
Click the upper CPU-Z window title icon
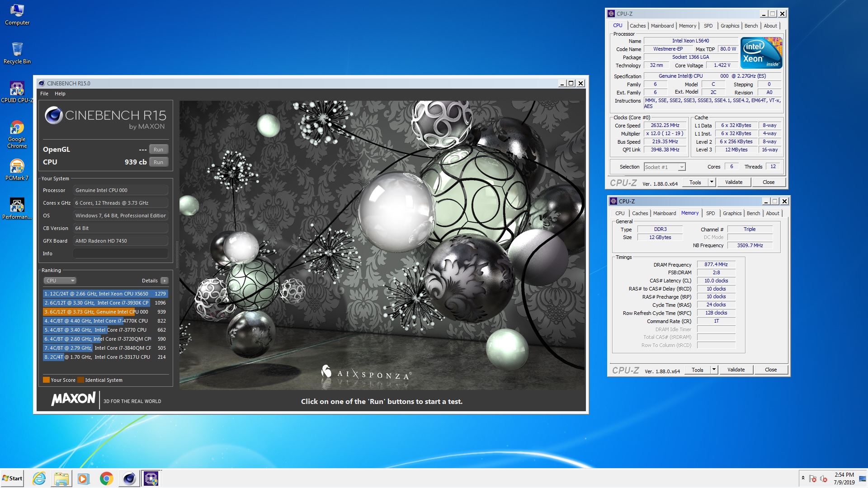tap(611, 14)
